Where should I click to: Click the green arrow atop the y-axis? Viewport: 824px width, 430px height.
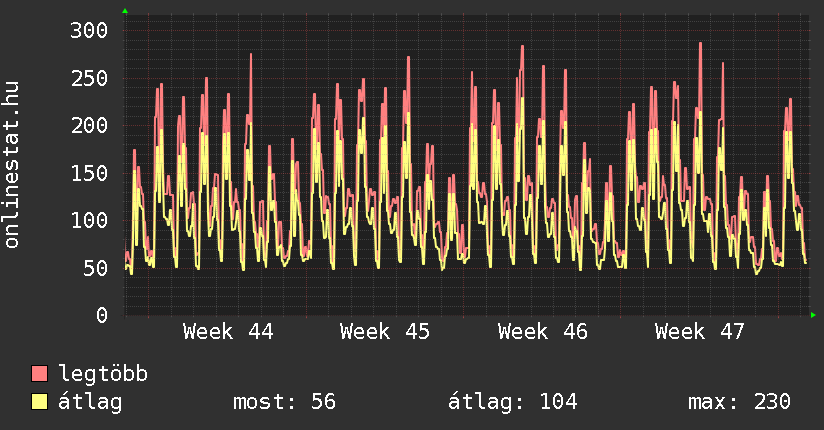(x=125, y=11)
